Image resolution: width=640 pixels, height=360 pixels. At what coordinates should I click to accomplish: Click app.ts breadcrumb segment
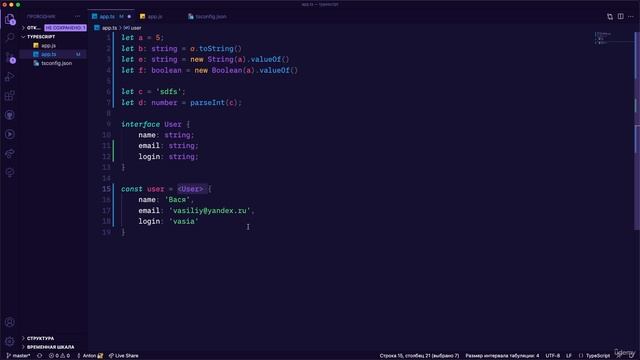[x=109, y=28]
